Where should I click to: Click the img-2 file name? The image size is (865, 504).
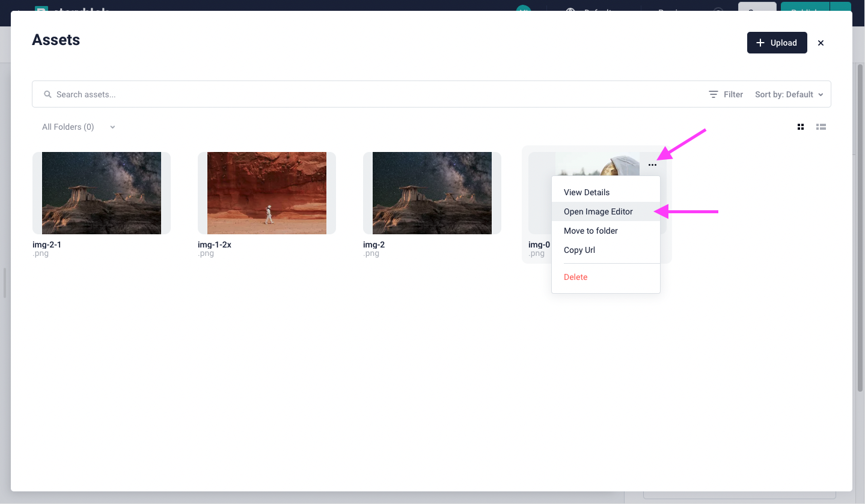click(x=374, y=244)
